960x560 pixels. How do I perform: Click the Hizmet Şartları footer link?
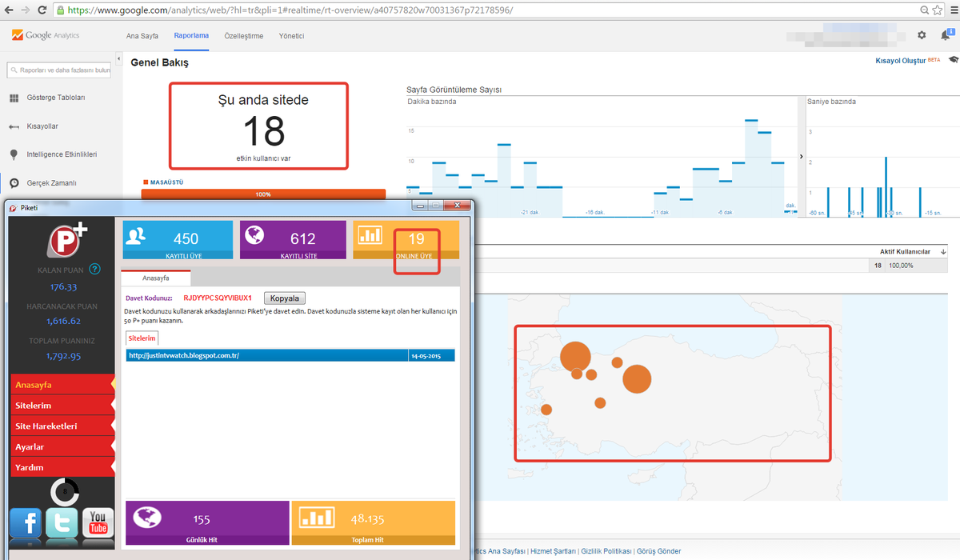point(553,551)
